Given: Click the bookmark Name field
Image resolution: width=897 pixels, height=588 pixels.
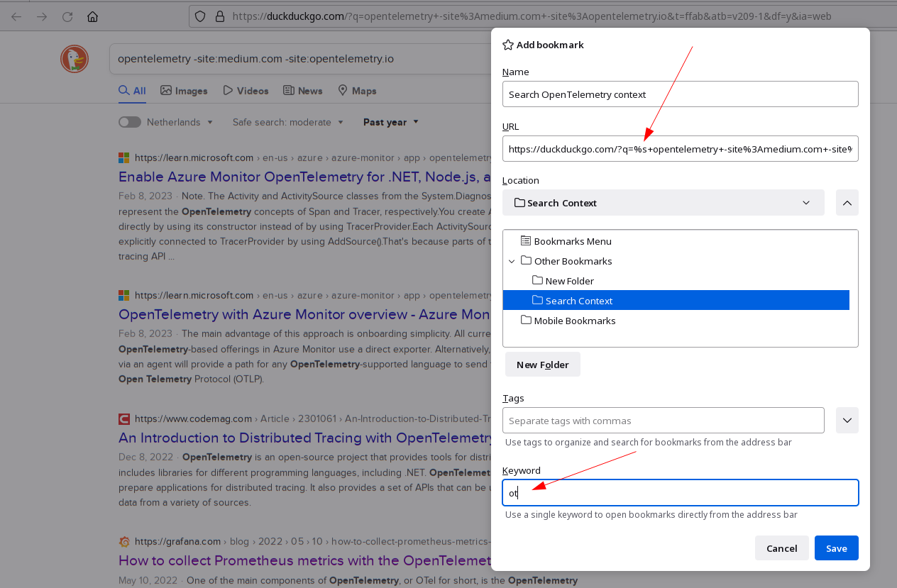Looking at the screenshot, I should (x=681, y=94).
